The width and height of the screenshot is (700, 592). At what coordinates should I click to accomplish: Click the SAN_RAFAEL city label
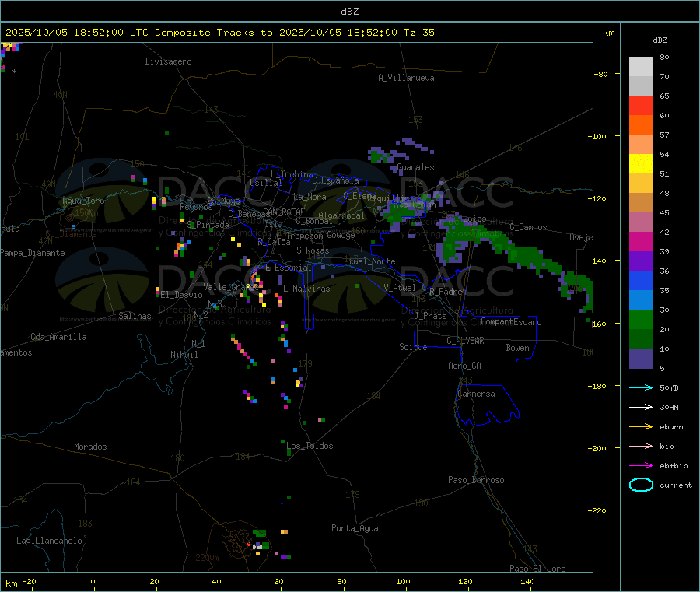pyautogui.click(x=285, y=212)
